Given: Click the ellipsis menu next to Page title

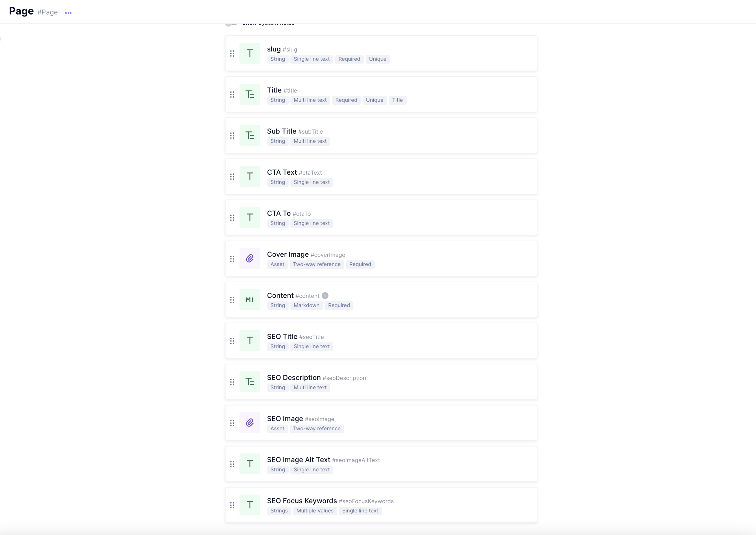Looking at the screenshot, I should click(68, 12).
